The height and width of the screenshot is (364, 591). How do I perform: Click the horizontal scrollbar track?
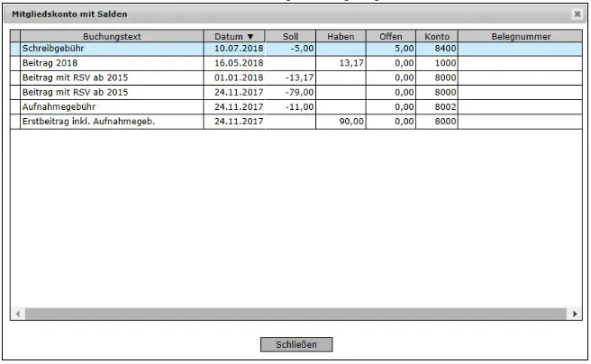coord(295,314)
